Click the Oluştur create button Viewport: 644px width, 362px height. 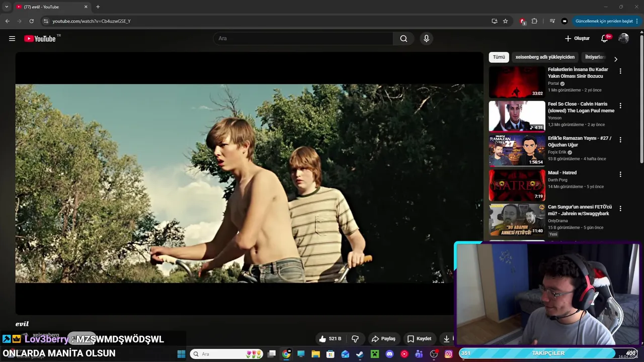tap(577, 39)
